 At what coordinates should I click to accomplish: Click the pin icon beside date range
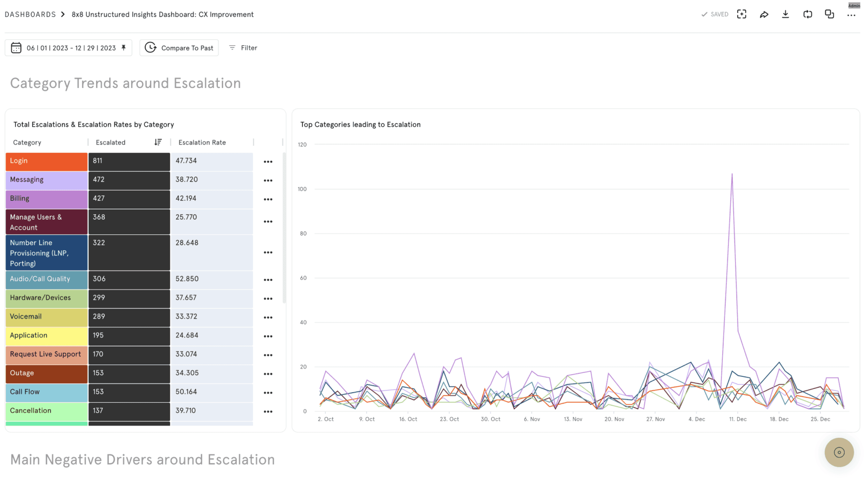click(x=124, y=48)
